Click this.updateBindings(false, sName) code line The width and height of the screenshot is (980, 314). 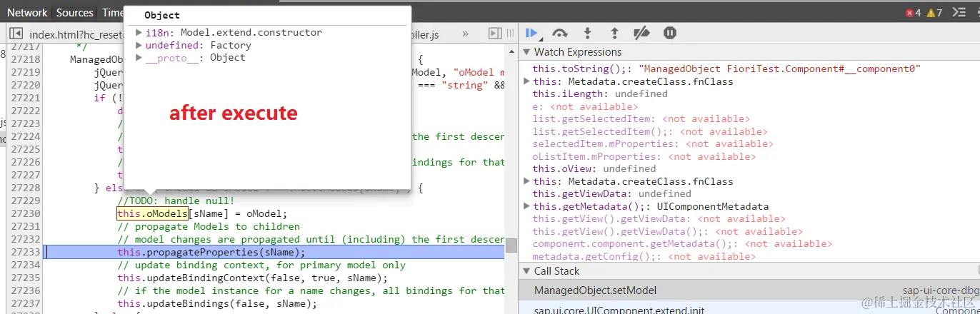point(217,303)
